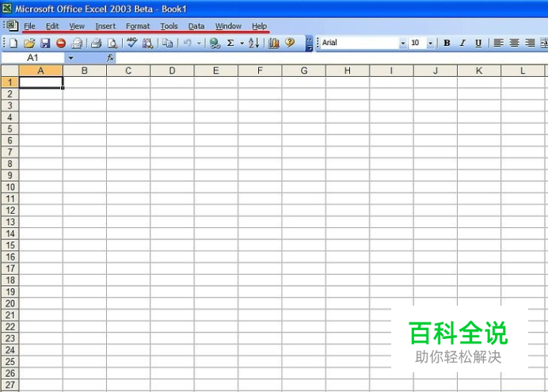Open the Arial font dropdown arrow
Image resolution: width=548 pixels, height=392 pixels.
pyautogui.click(x=403, y=43)
